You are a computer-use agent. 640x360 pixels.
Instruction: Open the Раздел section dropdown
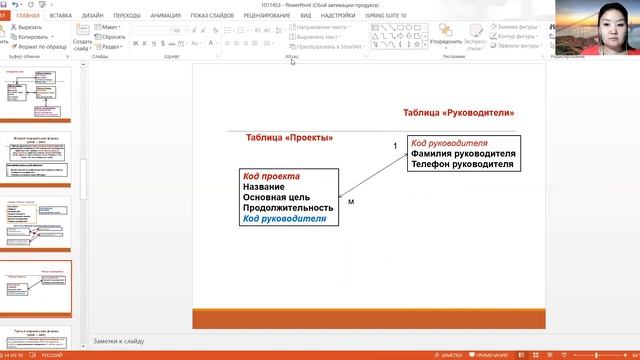pyautogui.click(x=109, y=47)
